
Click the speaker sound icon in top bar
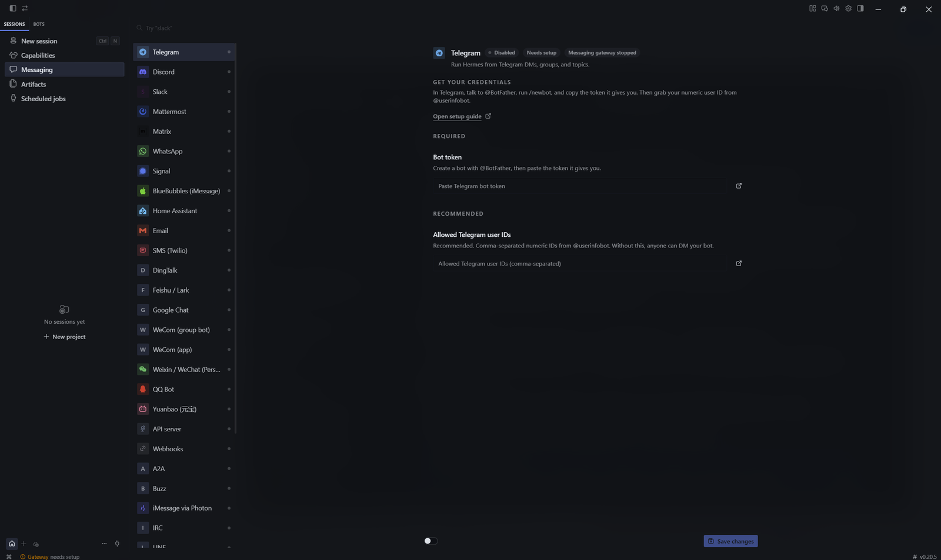coord(836,8)
